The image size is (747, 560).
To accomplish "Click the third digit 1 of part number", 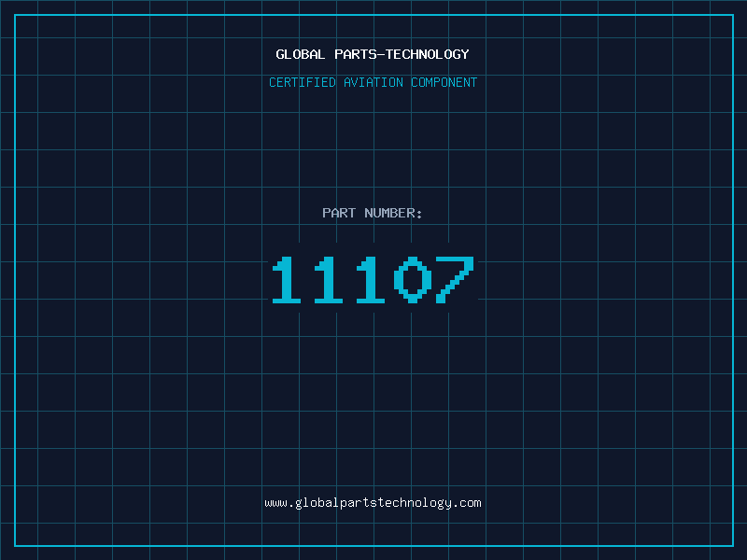I will [x=371, y=280].
